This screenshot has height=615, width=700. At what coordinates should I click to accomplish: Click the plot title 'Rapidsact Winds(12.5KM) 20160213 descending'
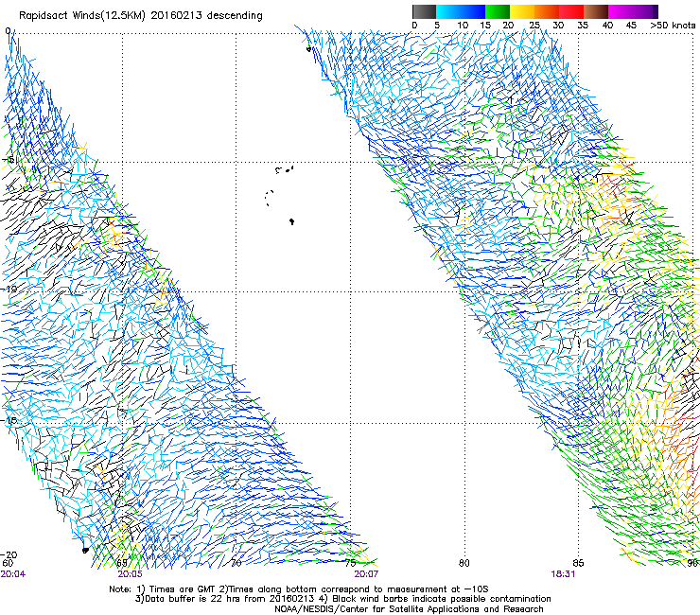coord(141,16)
